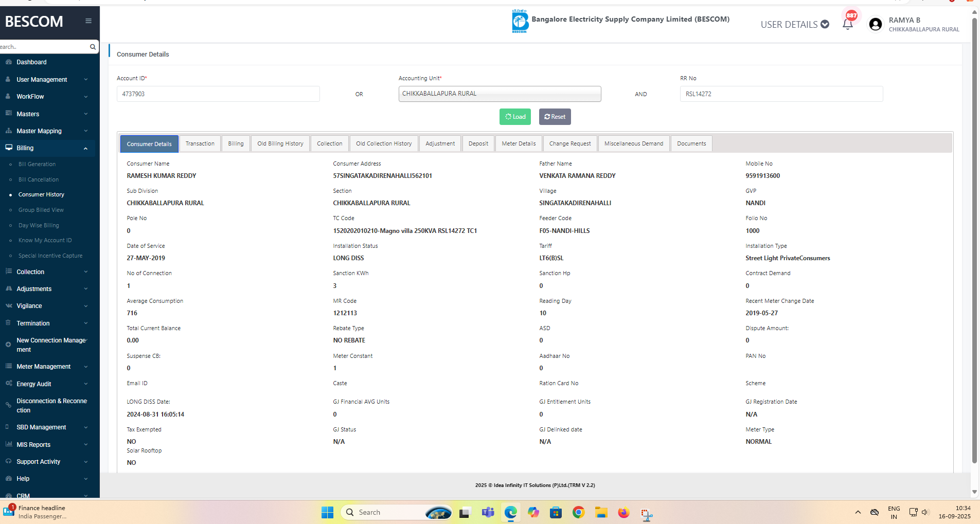Select the Documents tab
The width and height of the screenshot is (980, 524).
point(691,143)
